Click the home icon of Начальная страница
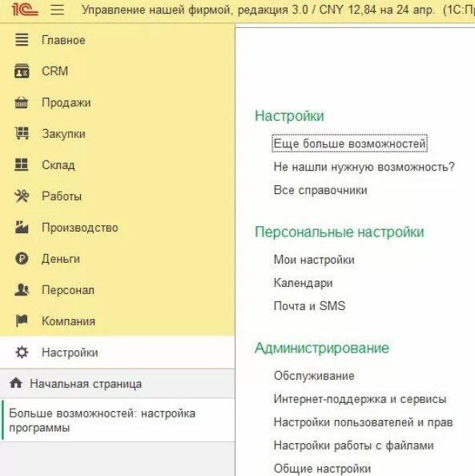The width and height of the screenshot is (475, 476). (x=16, y=383)
